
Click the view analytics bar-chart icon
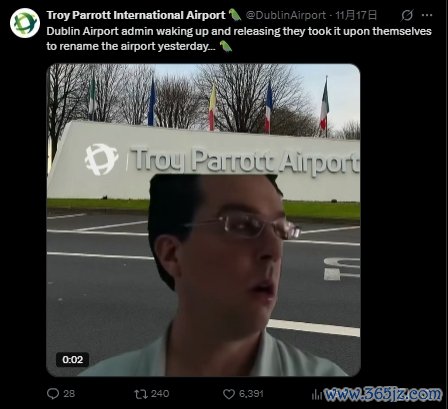(316, 395)
